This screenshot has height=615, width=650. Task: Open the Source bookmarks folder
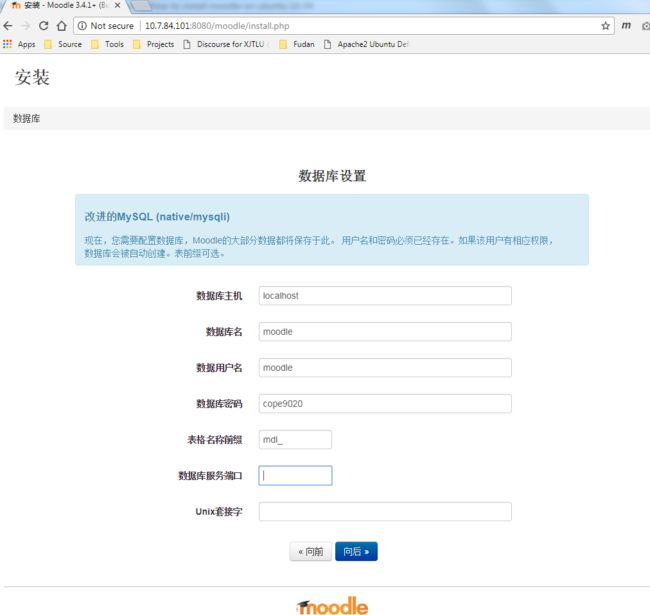(63, 44)
